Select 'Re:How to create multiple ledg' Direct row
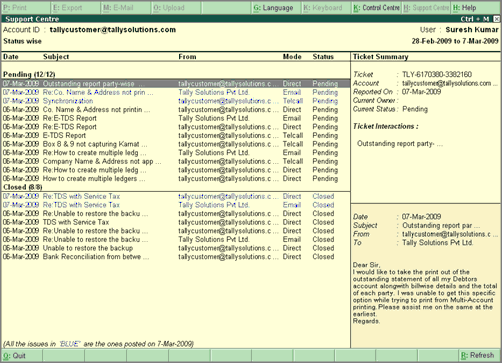 [x=176, y=170]
